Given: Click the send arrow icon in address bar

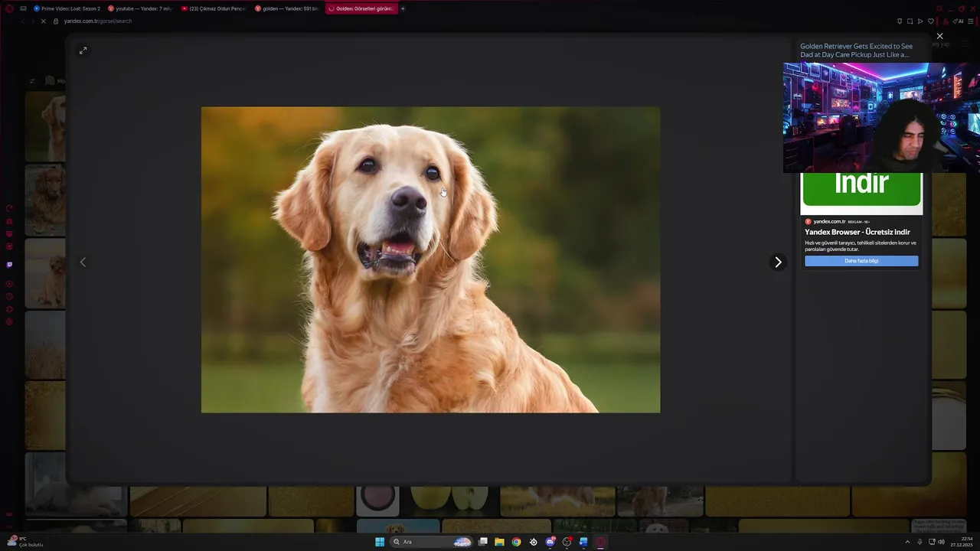Looking at the screenshot, I should point(920,21).
